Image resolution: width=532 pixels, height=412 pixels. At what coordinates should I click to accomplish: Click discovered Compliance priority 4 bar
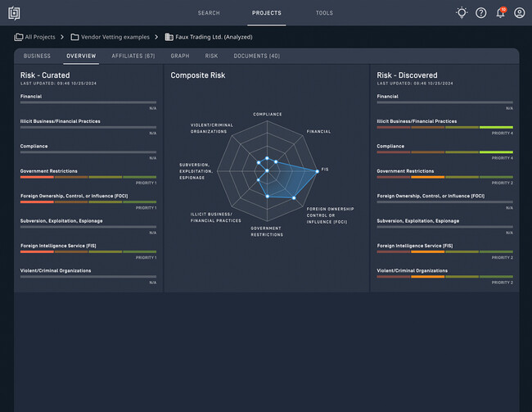[444, 152]
